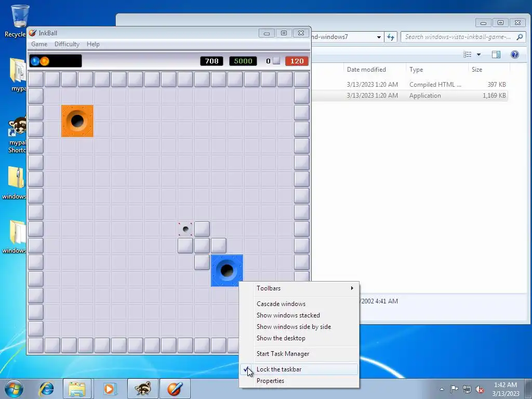Click the small gray ball on the board
Screen dimensions: 532x399
(x=185, y=229)
